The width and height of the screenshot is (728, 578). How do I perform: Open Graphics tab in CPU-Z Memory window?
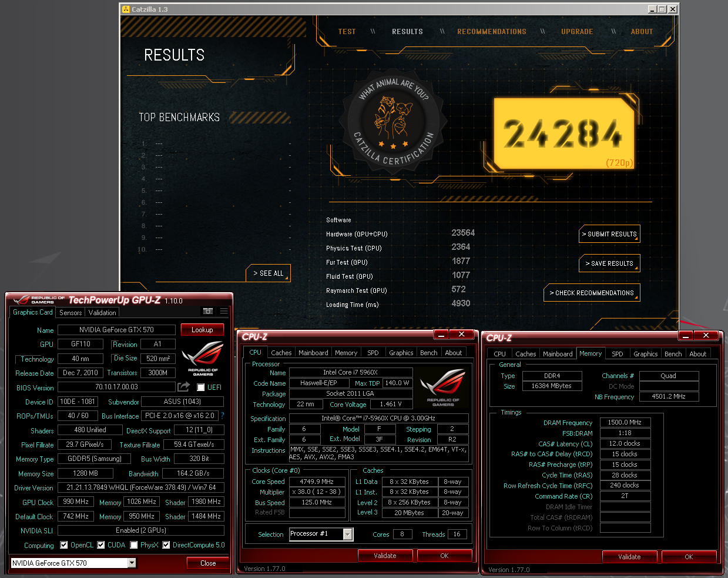tap(645, 354)
